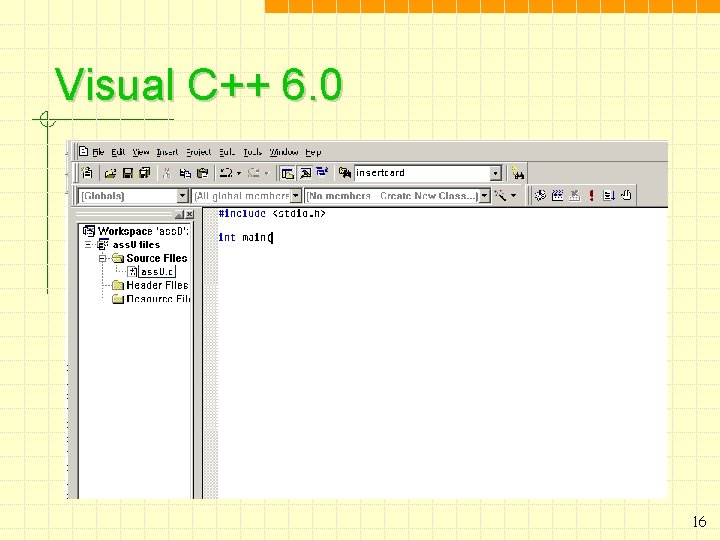720x540 pixels.
Task: Open the Build menu
Action: click(x=227, y=152)
